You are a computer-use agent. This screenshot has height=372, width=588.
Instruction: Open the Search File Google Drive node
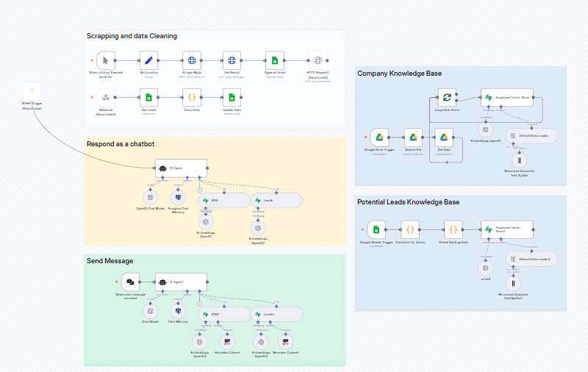pos(413,137)
